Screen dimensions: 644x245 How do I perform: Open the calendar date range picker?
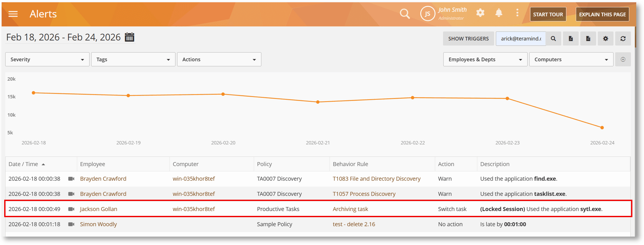pyautogui.click(x=130, y=37)
